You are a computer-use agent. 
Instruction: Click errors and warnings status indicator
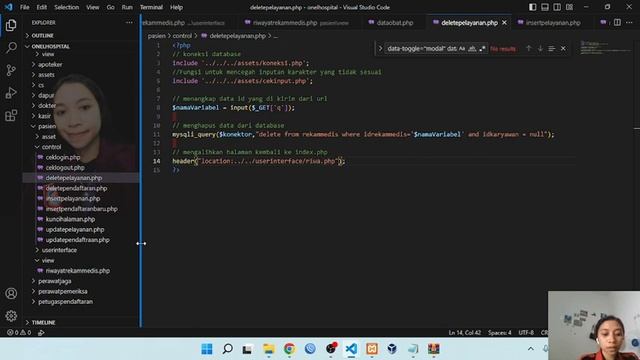click(x=18, y=332)
